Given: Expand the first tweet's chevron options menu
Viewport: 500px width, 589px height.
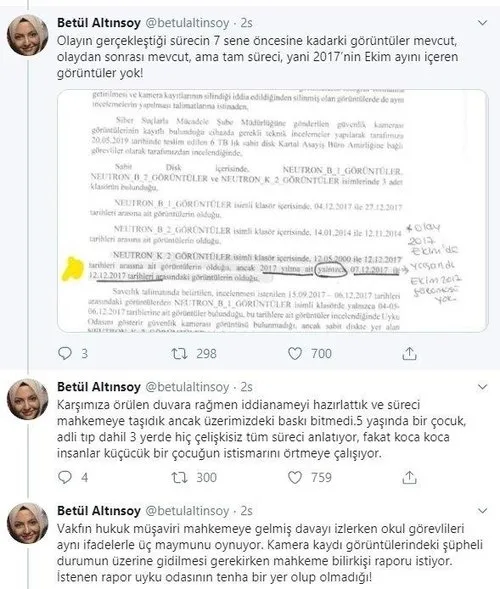Looking at the screenshot, I should click(482, 23).
